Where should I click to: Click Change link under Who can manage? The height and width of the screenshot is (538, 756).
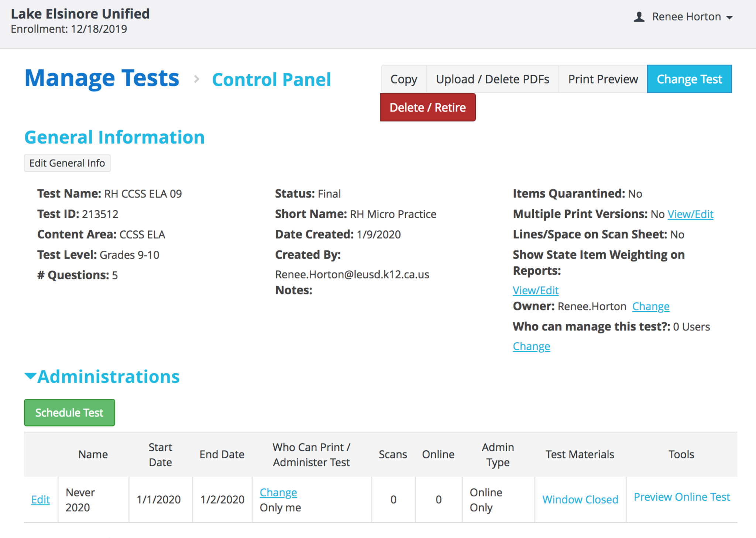coord(531,346)
